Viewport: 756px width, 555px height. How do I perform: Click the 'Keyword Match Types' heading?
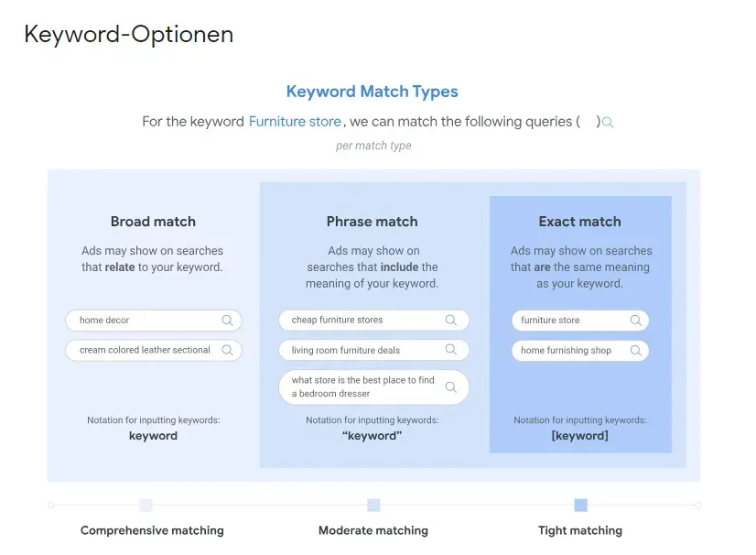tap(373, 92)
